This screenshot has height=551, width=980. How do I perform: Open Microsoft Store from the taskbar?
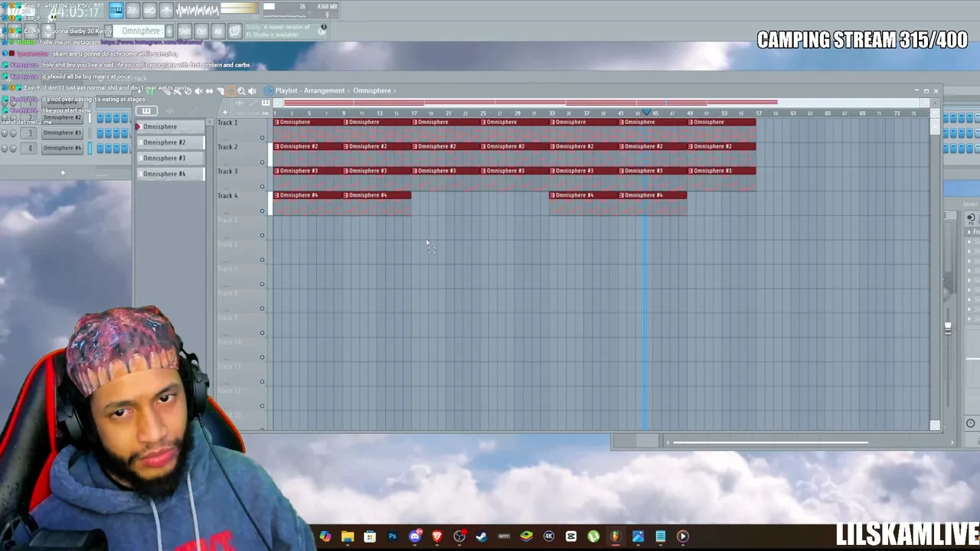tap(370, 536)
